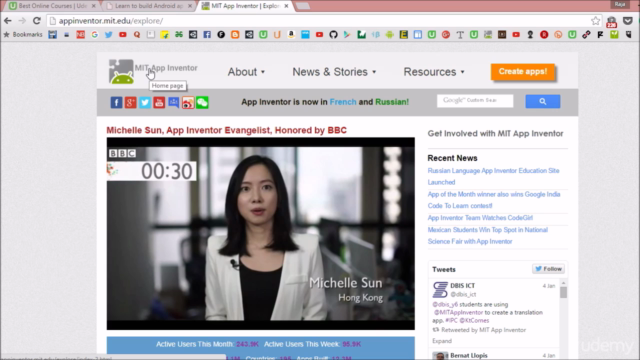Expand the DBIS ICT tweet
640x360 pixels.
click(442, 341)
